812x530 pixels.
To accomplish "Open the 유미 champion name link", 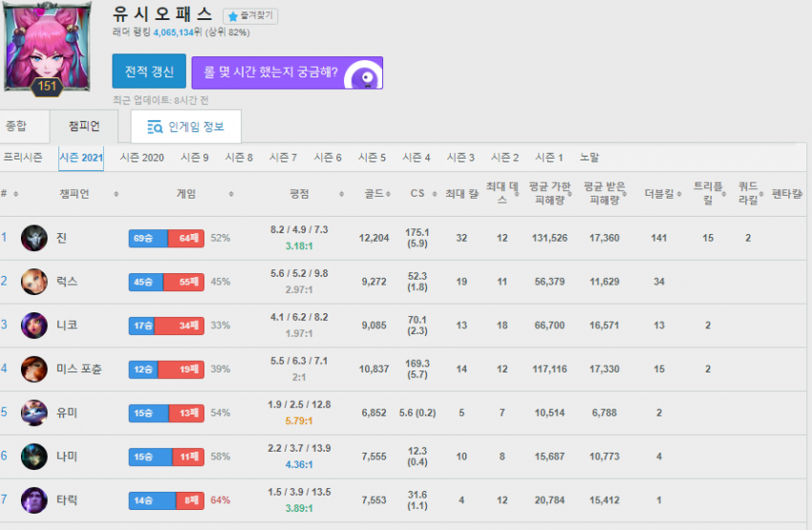I will click(x=67, y=413).
